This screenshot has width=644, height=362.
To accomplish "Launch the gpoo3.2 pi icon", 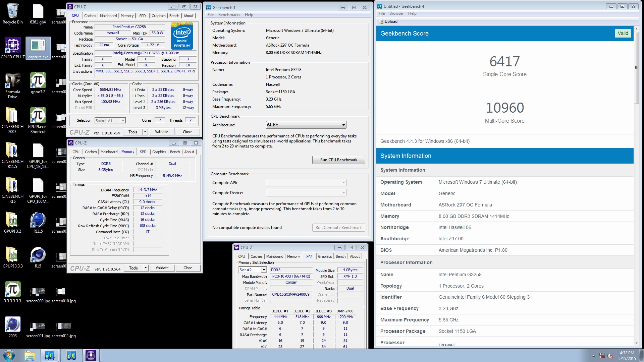I will (38, 83).
